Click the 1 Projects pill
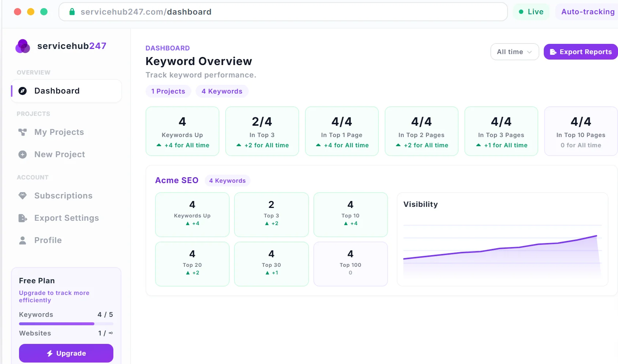618x364 pixels. [x=168, y=91]
